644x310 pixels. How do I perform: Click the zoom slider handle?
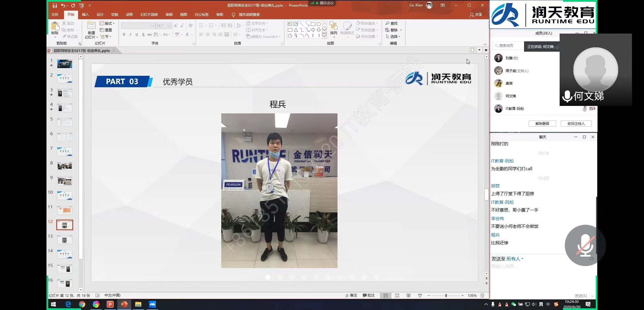(446, 295)
